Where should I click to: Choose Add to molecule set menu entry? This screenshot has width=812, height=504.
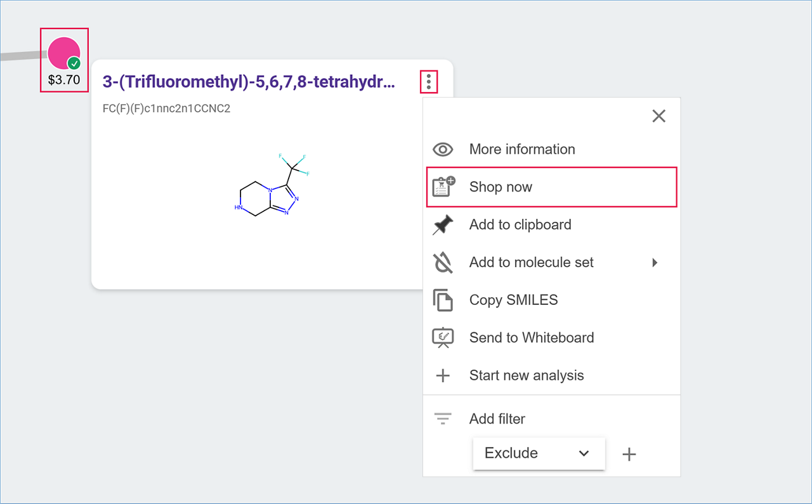click(x=531, y=262)
